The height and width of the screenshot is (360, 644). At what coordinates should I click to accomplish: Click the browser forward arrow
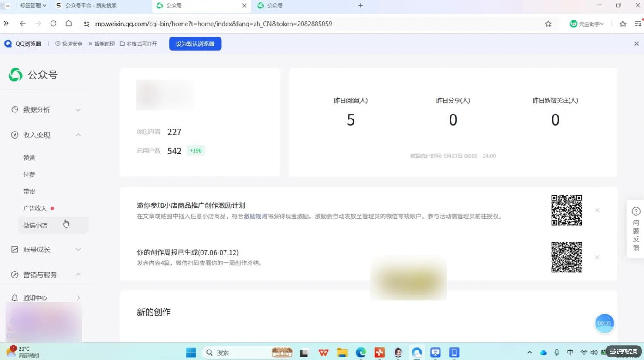38,24
